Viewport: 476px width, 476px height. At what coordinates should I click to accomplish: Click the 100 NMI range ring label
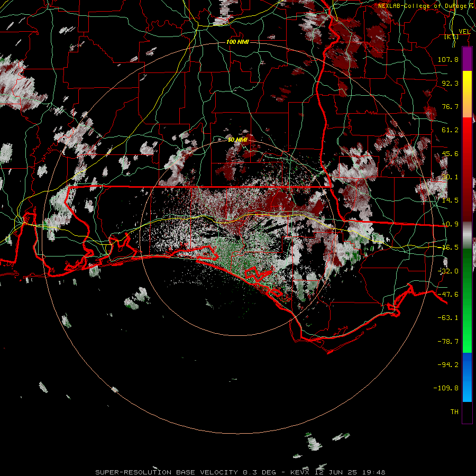pos(237,42)
